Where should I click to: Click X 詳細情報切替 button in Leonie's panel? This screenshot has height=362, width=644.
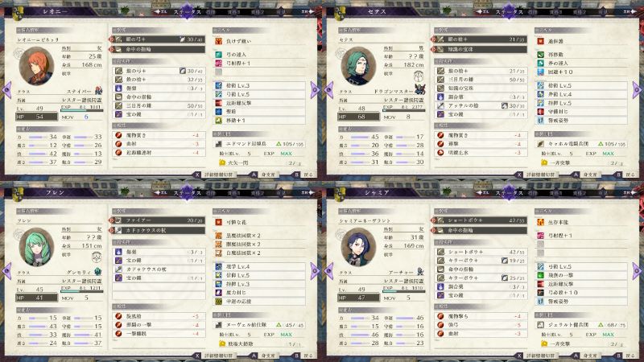click(x=214, y=175)
